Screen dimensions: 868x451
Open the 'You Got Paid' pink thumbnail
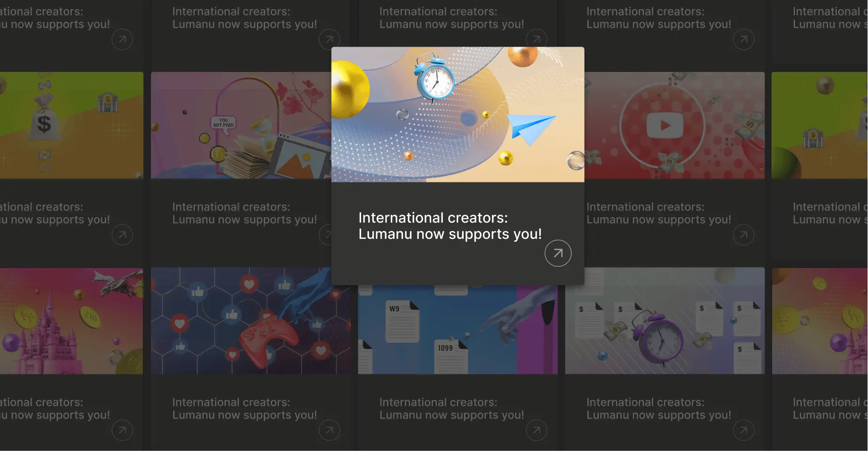[241, 125]
